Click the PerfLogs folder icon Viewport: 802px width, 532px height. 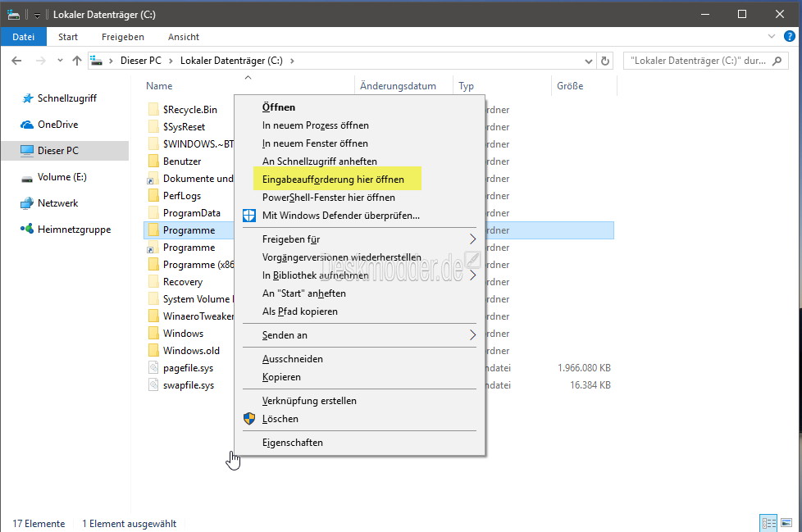(x=153, y=195)
